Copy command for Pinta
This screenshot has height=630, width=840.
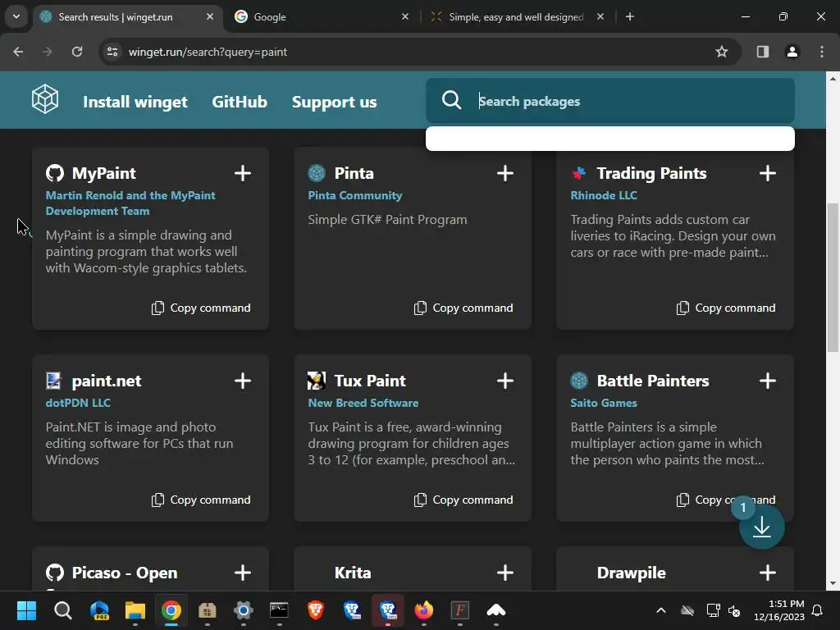(x=464, y=308)
